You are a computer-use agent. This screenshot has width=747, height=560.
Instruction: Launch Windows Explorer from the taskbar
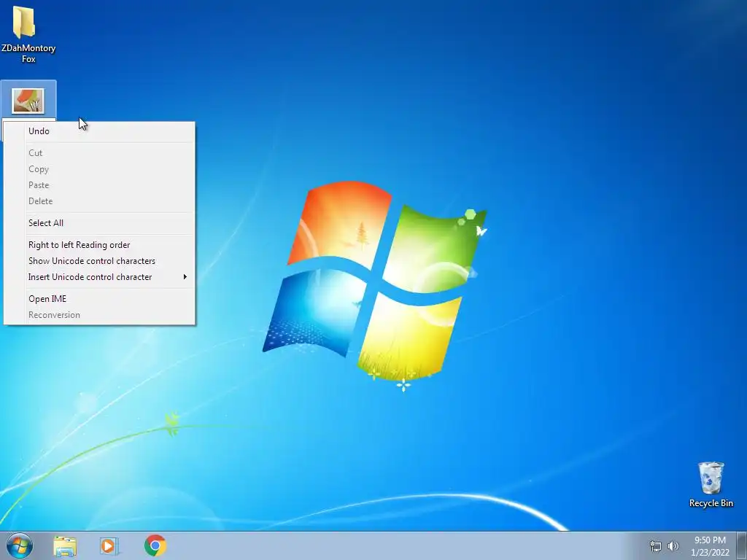(65, 546)
